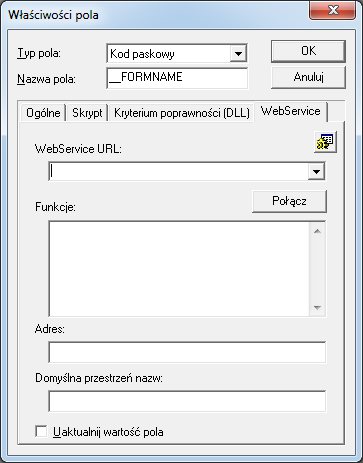Image resolution: width=363 pixels, height=463 pixels.
Task: Click the Adres input field
Action: (187, 352)
